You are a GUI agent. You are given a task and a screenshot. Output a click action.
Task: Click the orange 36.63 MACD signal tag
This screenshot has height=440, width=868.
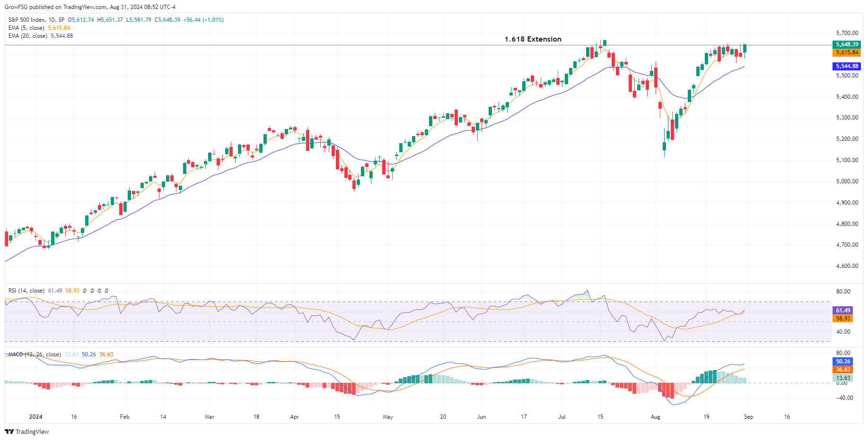(x=842, y=370)
